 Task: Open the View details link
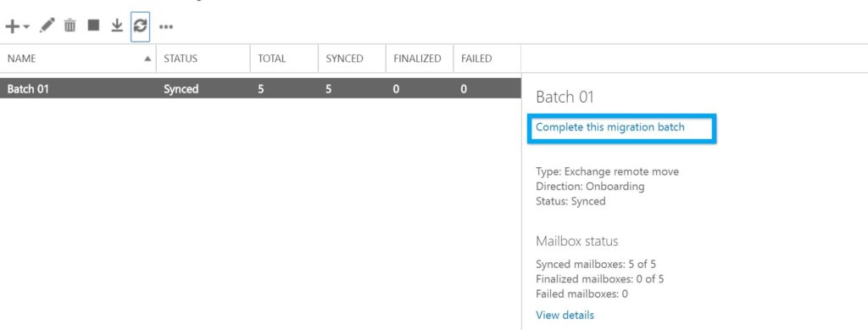click(565, 315)
